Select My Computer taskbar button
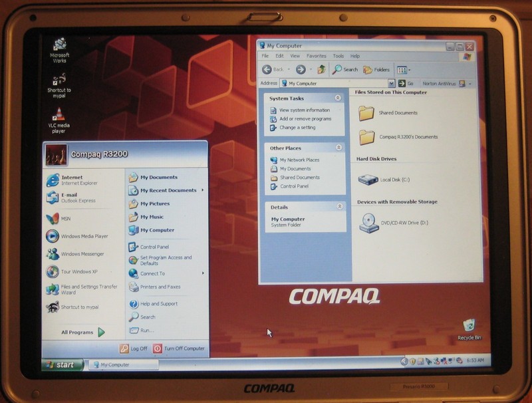The height and width of the screenshot is (403, 532). pos(124,364)
